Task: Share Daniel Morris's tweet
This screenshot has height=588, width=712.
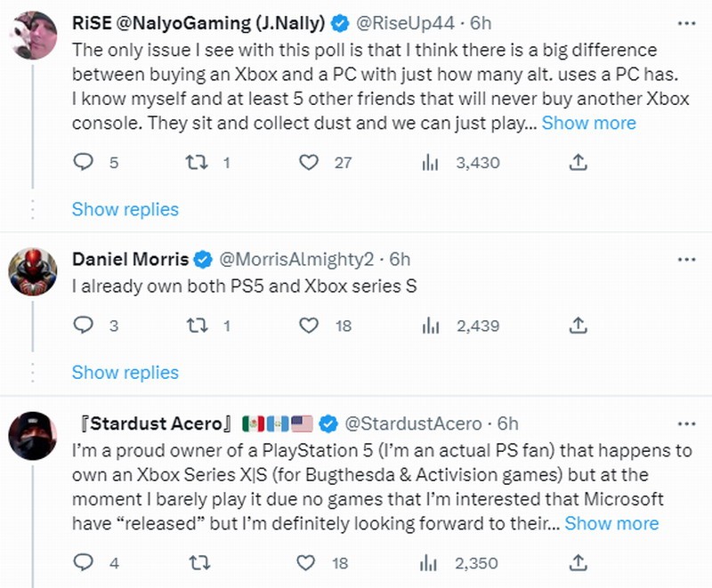Action: (578, 326)
